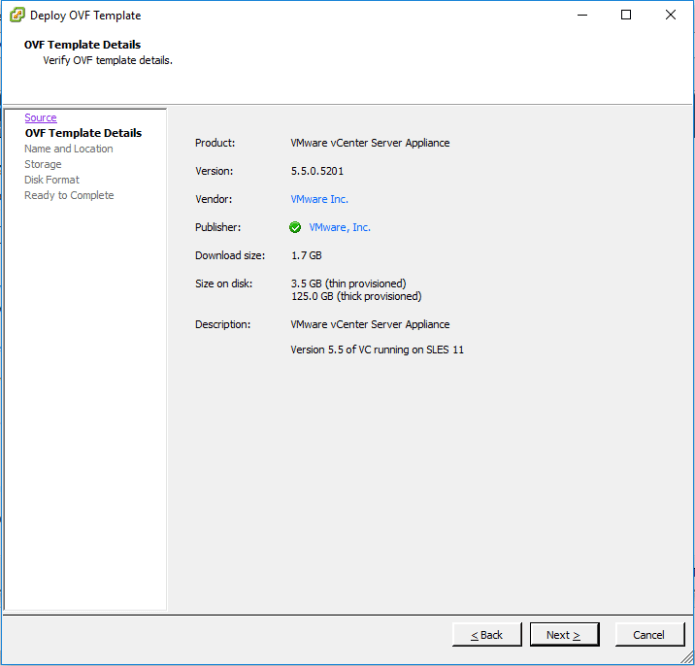Select the Ready to Complete step
The height and width of the screenshot is (666, 695).
69,195
